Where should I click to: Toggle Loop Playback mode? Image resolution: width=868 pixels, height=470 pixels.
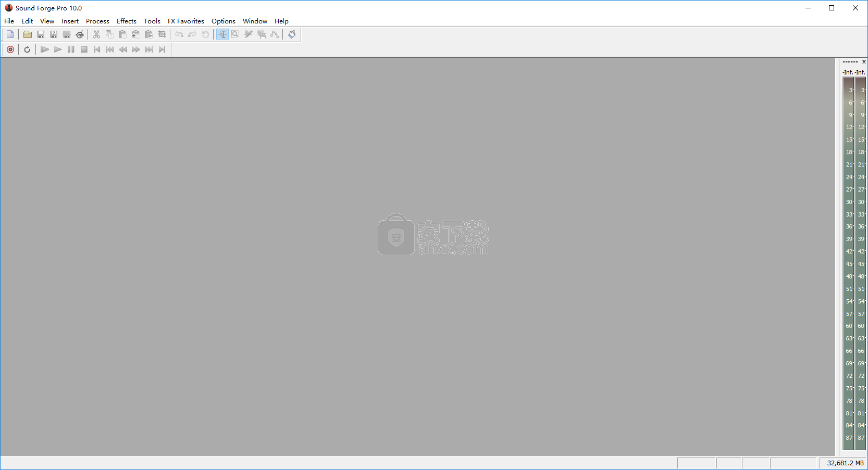[27, 49]
